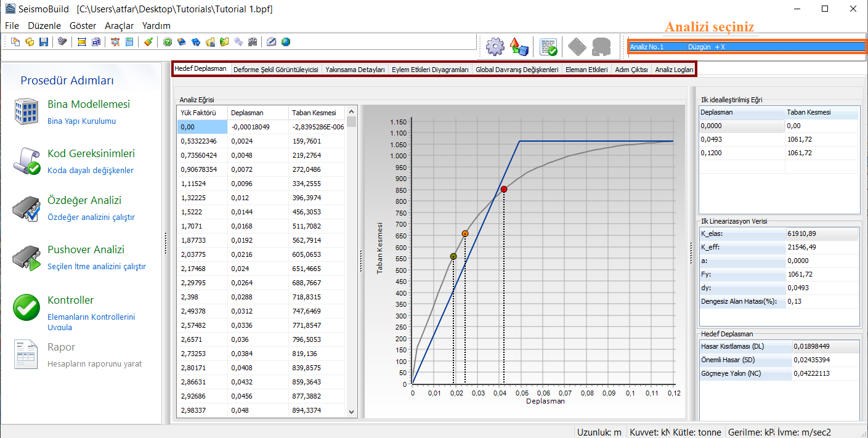This screenshot has width=868, height=438.
Task: Open the Eleman Etkileri tab
Action: click(x=586, y=70)
